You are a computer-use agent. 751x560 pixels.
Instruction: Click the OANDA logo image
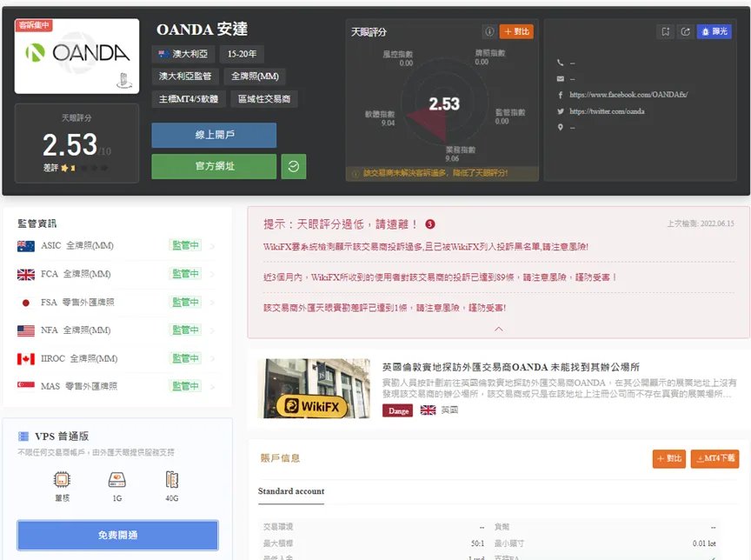coord(76,56)
